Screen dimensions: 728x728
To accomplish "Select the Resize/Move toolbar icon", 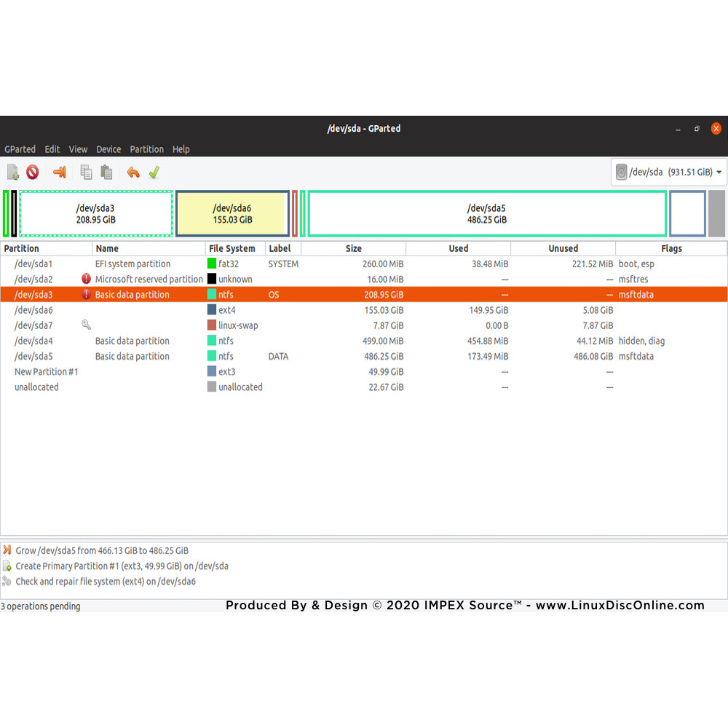I will 59,172.
